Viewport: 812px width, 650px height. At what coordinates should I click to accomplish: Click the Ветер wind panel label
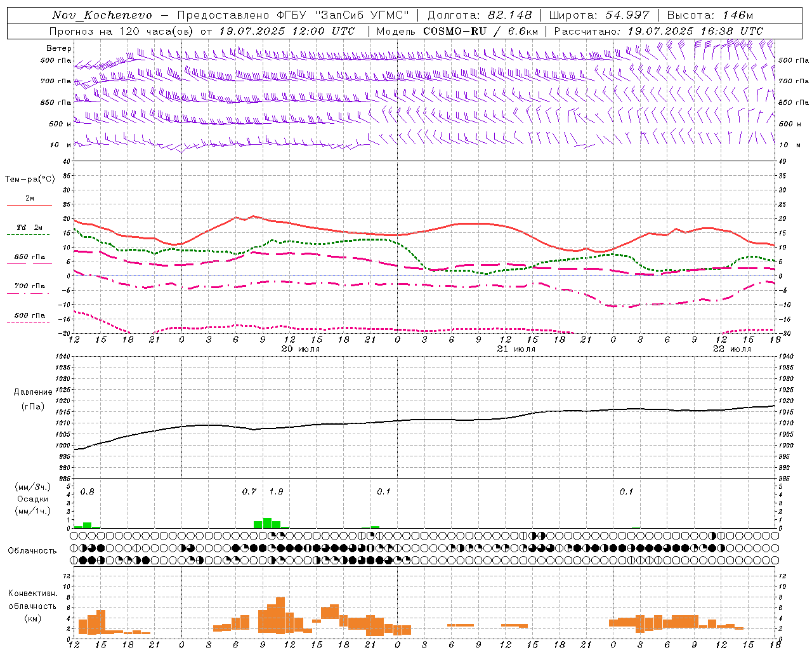click(x=58, y=48)
